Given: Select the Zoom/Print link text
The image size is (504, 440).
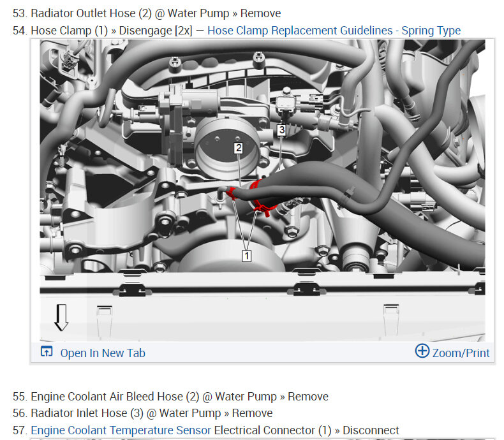Looking at the screenshot, I should pos(461,353).
